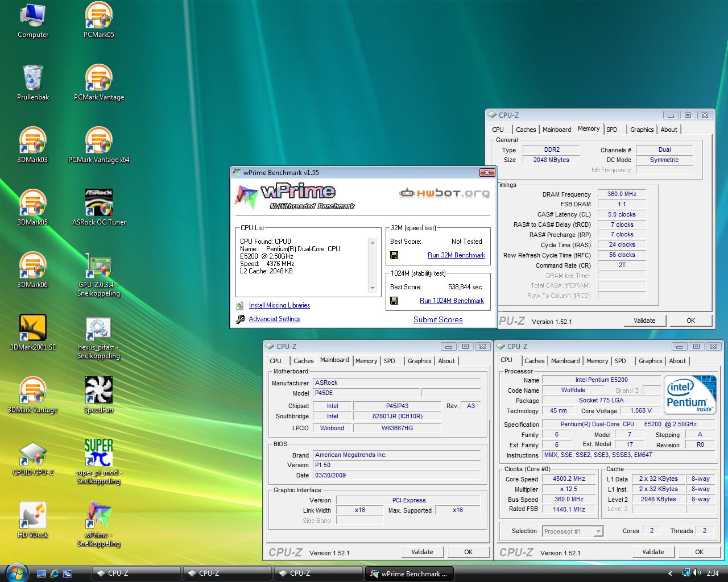Click the save icon beside 1024M Best Score
The height and width of the screenshot is (582, 728).
coord(394,301)
